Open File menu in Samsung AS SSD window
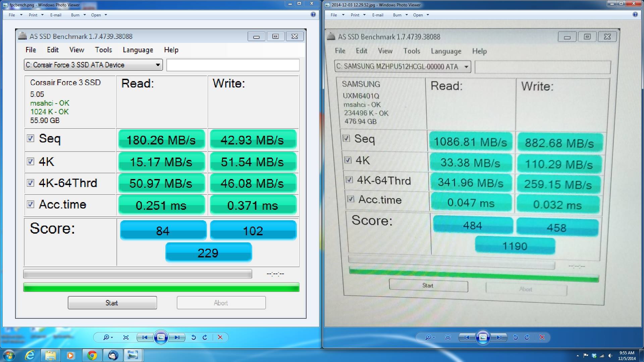The image size is (644, 362). tap(340, 51)
